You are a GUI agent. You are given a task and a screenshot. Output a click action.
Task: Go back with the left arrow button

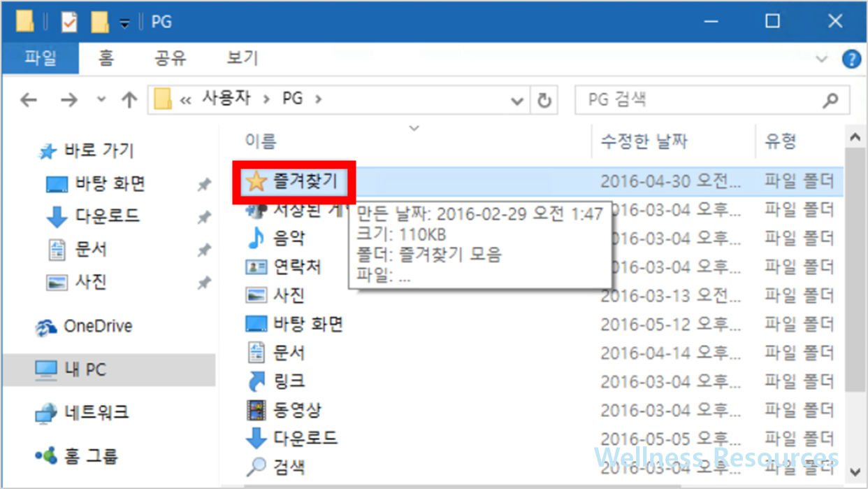[29, 100]
